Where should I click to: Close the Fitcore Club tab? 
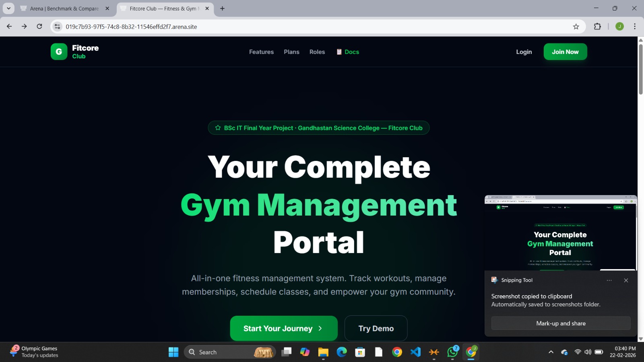coord(207,8)
